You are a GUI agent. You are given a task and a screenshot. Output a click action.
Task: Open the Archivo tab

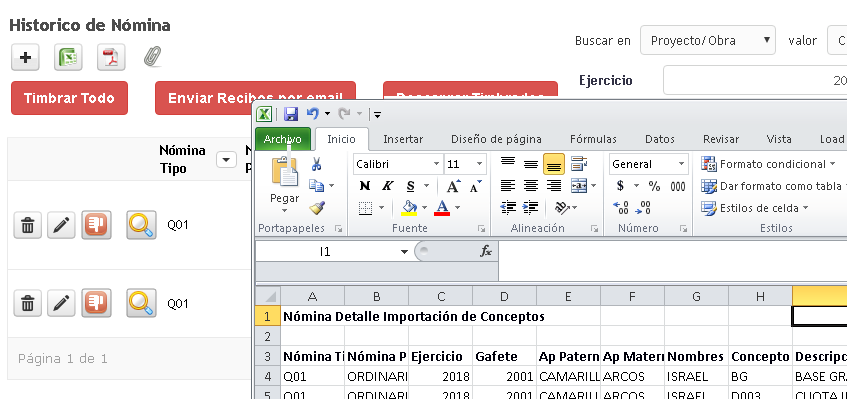tap(283, 139)
